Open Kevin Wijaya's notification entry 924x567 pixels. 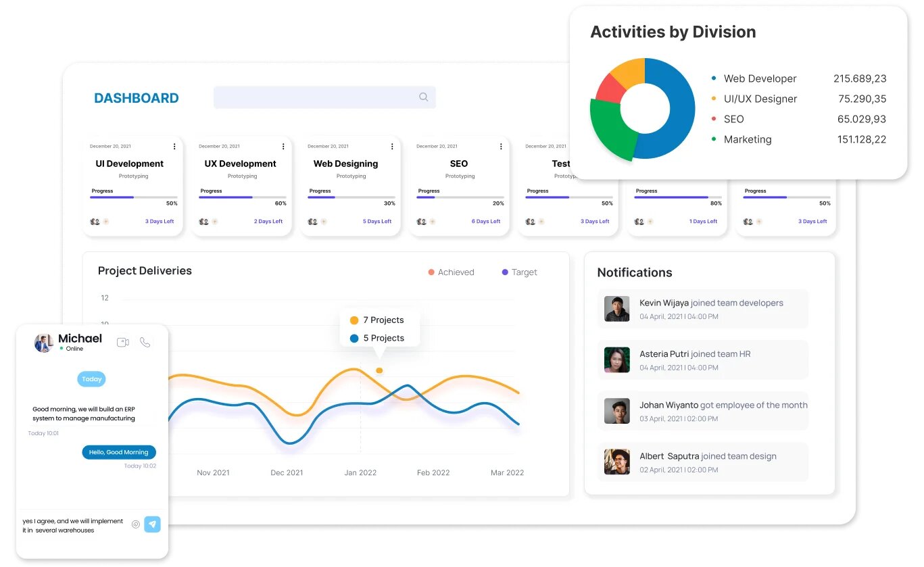click(703, 309)
